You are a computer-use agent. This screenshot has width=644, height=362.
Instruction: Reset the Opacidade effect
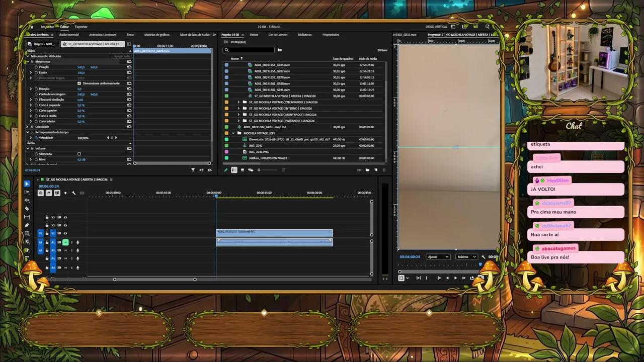(129, 127)
